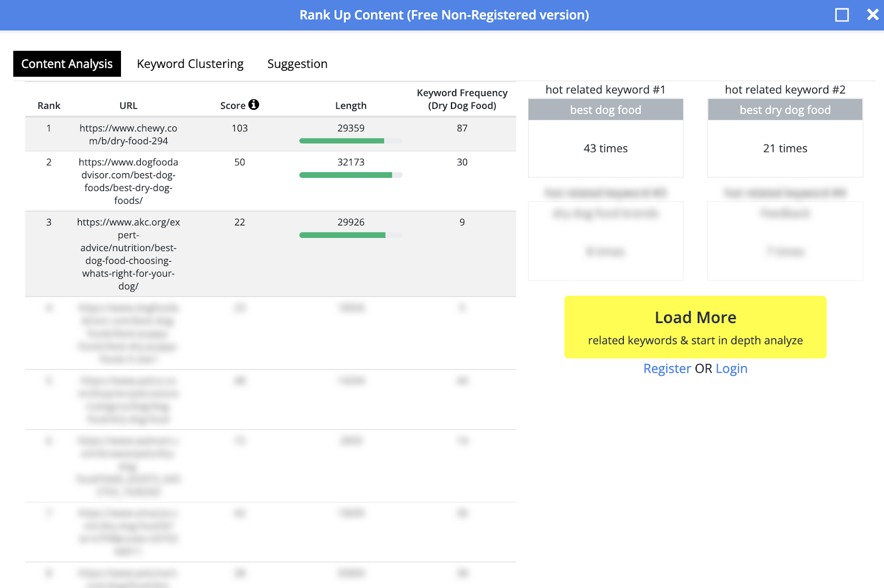Switch to the Keyword Clustering tab

point(190,64)
